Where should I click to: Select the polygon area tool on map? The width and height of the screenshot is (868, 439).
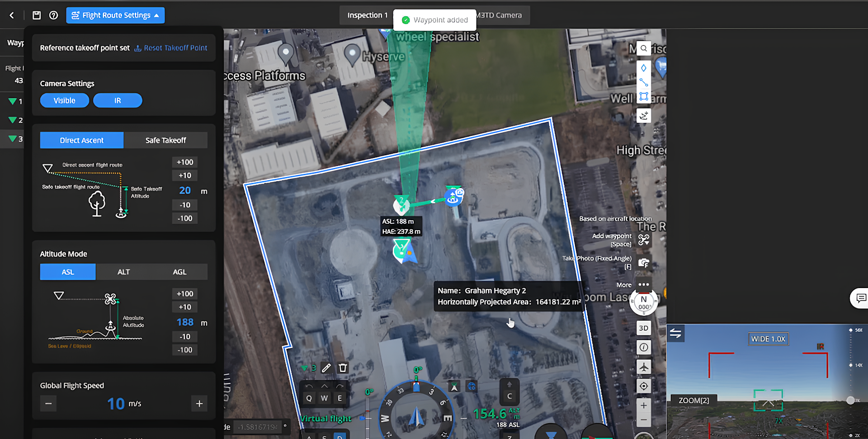click(x=644, y=96)
